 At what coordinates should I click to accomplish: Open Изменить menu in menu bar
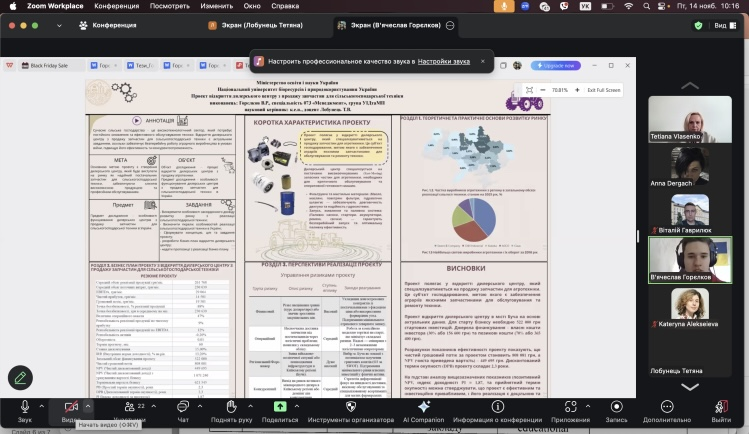[x=216, y=6]
